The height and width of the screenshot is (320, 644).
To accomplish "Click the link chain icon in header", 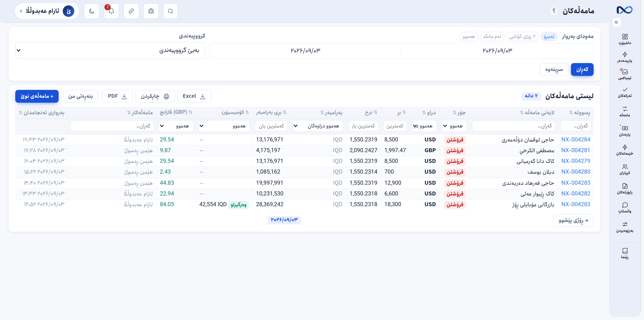I will pyautogui.click(x=131, y=11).
